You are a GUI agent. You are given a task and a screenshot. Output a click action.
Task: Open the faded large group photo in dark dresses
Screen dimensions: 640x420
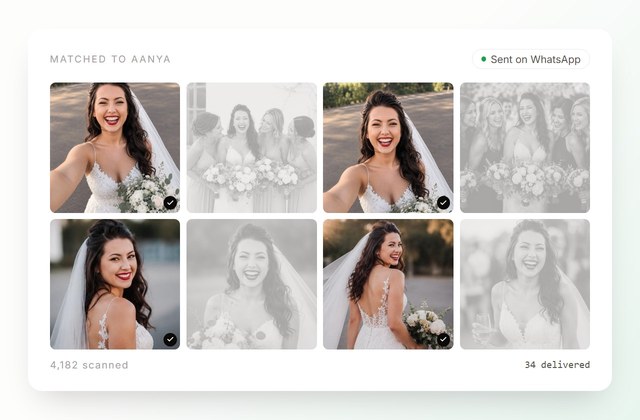click(x=525, y=148)
